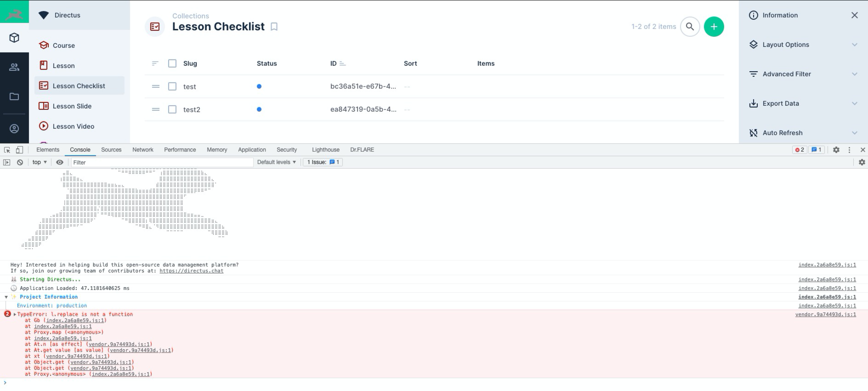Open DevTools settings gear icon
This screenshot has width=868, height=391.
pyautogui.click(x=836, y=150)
